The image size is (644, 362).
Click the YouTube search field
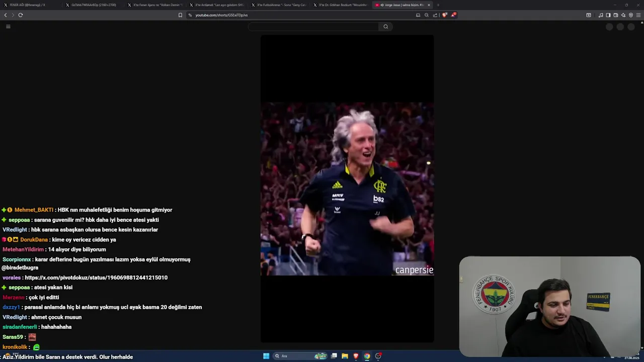[x=313, y=27]
